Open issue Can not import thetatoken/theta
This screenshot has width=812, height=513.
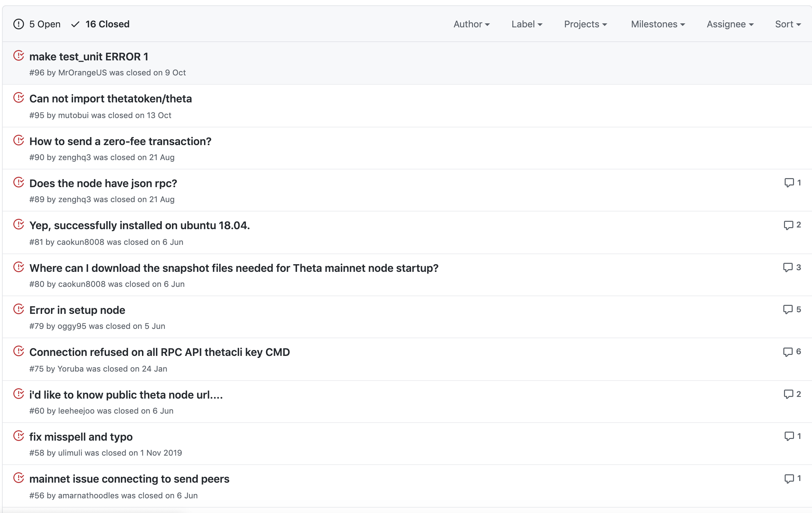110,98
